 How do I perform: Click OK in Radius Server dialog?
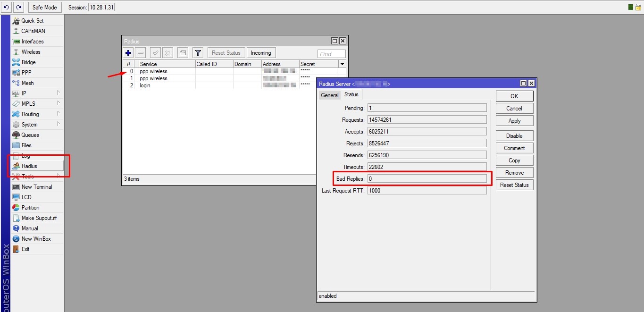[514, 96]
